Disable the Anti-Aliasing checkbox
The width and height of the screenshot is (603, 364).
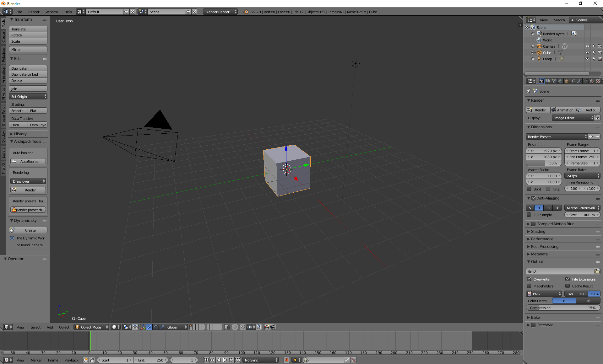coord(533,198)
